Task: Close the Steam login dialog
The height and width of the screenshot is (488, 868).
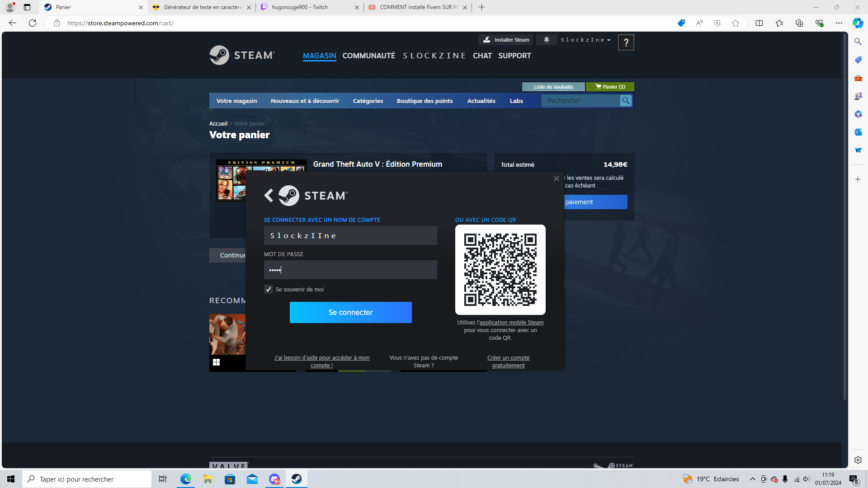Action: click(x=557, y=178)
